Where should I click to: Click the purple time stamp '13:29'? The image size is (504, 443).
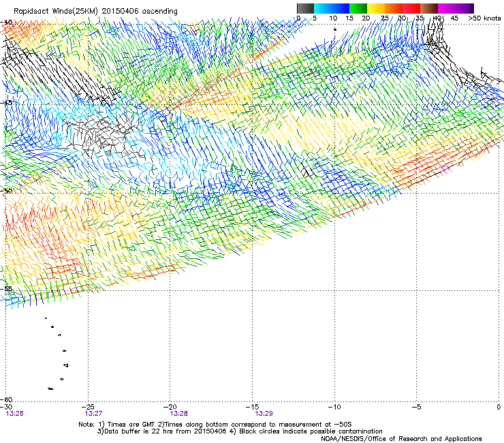pyautogui.click(x=264, y=414)
